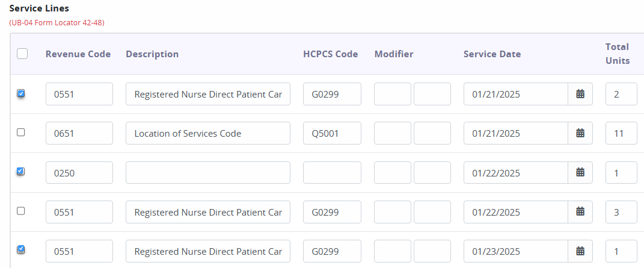Uncheck the 0250 row checkbox
Viewport: 644px width, 268px height.
(x=21, y=172)
